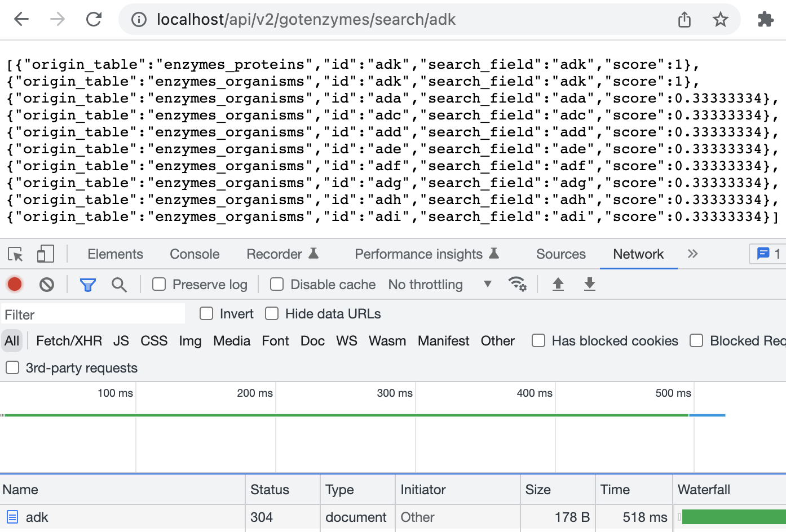Image resolution: width=786 pixels, height=532 pixels.
Task: Toggle the device emulation toolbar
Action: pyautogui.click(x=45, y=254)
